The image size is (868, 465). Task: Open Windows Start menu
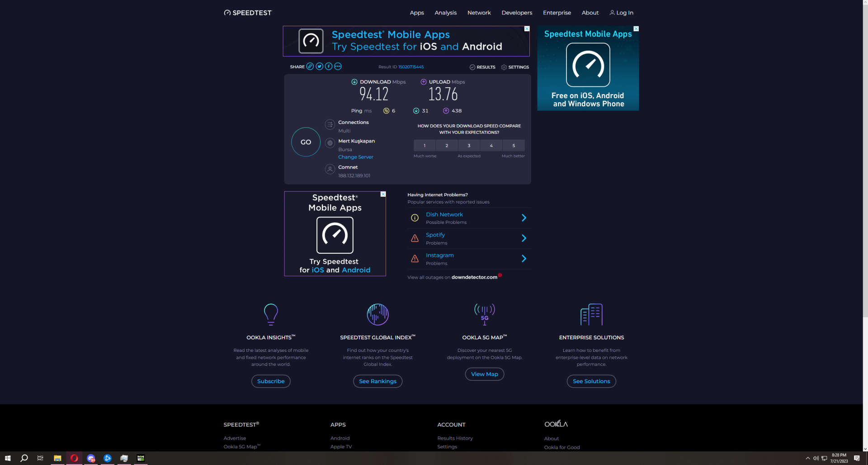8,458
